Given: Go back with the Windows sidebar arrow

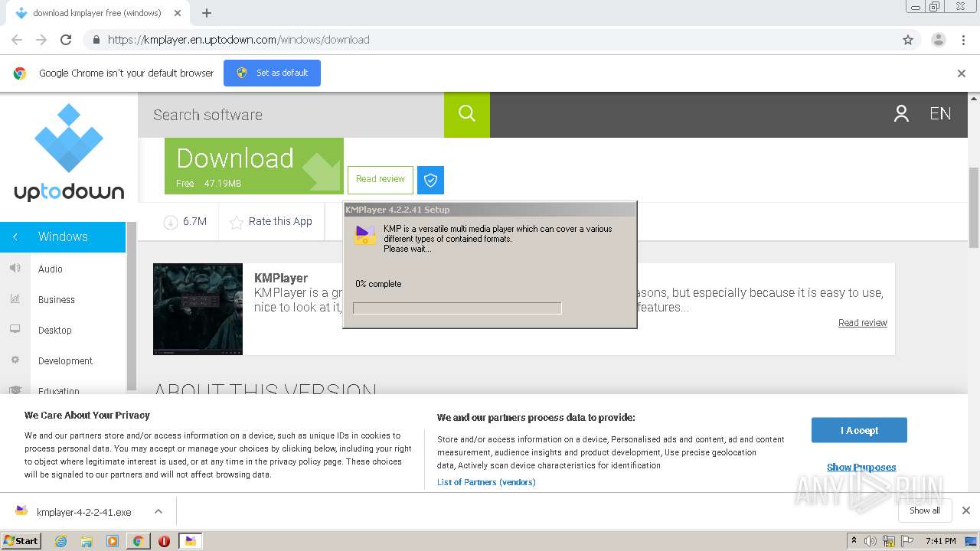Looking at the screenshot, I should click(15, 237).
